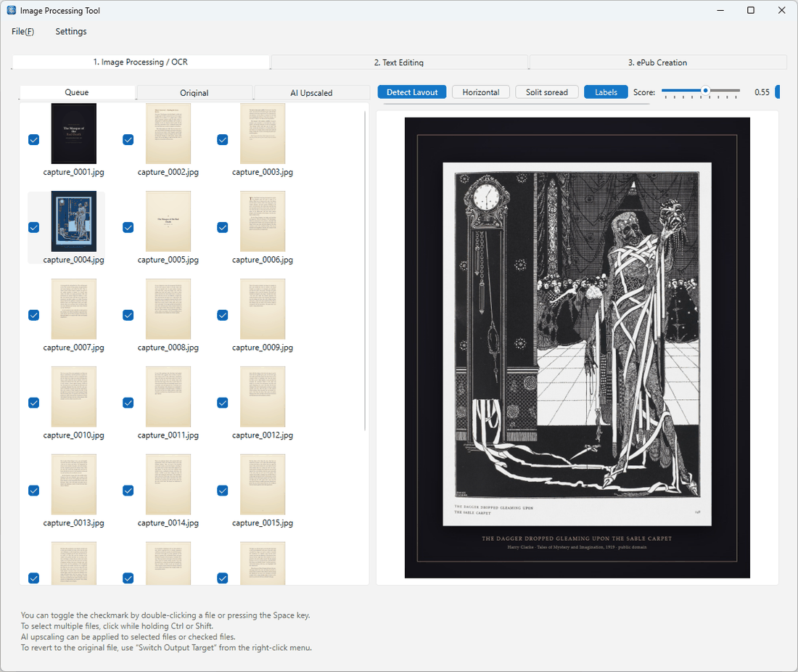Uncheck the capture_0011.jpg checkbox
This screenshot has width=798, height=672.
(x=128, y=403)
